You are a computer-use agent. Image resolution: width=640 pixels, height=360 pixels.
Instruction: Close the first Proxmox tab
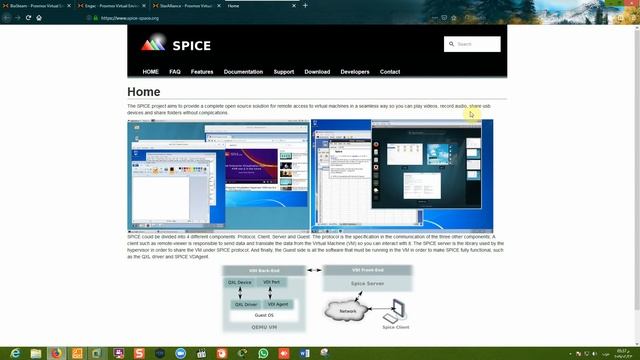[69, 6]
